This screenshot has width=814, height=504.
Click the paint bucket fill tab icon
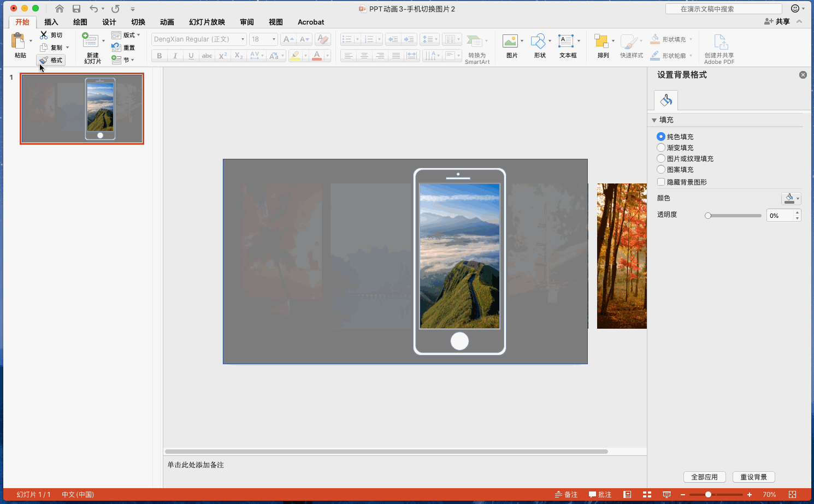pyautogui.click(x=666, y=100)
